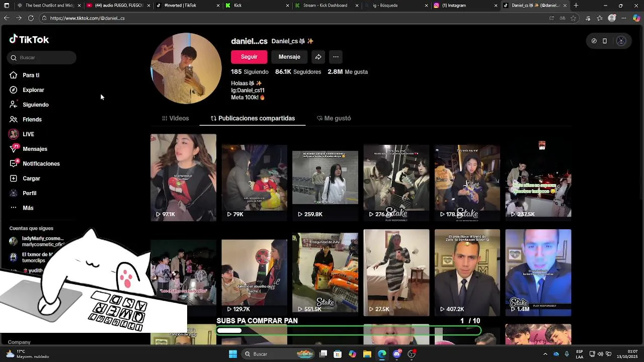Click the account avatar at top right

tap(621, 41)
